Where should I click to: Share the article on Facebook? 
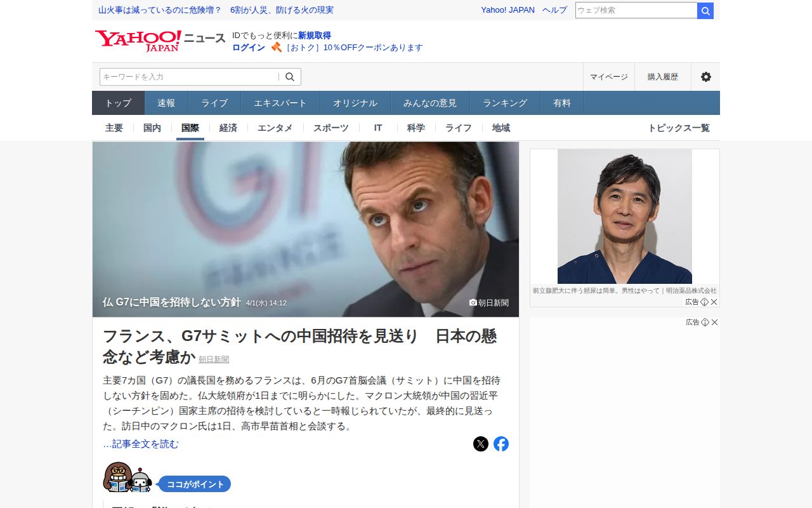pyautogui.click(x=501, y=444)
